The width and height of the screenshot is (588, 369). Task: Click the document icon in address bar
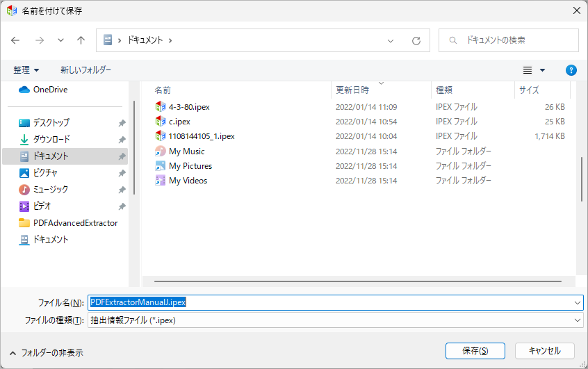coord(108,40)
